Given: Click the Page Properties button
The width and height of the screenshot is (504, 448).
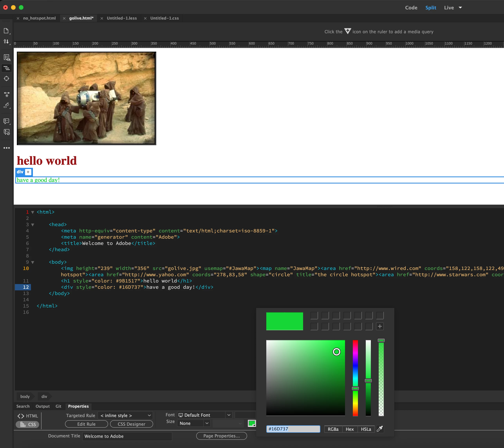Looking at the screenshot, I should click(x=221, y=436).
